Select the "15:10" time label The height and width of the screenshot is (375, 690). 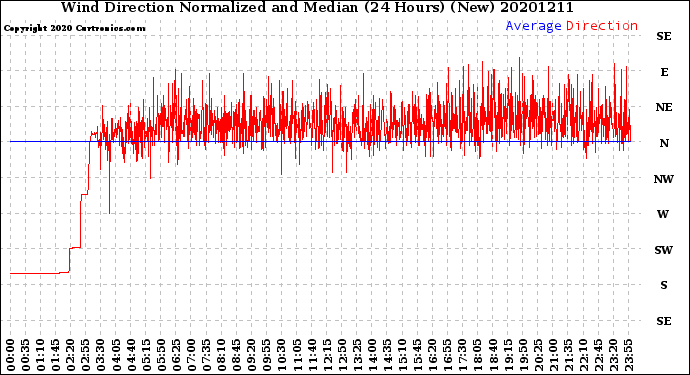point(402,355)
